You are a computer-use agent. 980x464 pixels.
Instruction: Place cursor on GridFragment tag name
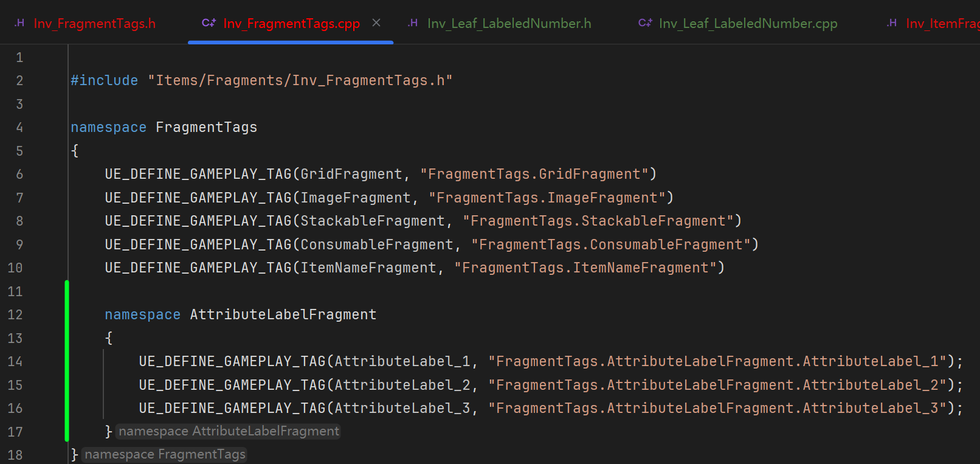point(351,174)
